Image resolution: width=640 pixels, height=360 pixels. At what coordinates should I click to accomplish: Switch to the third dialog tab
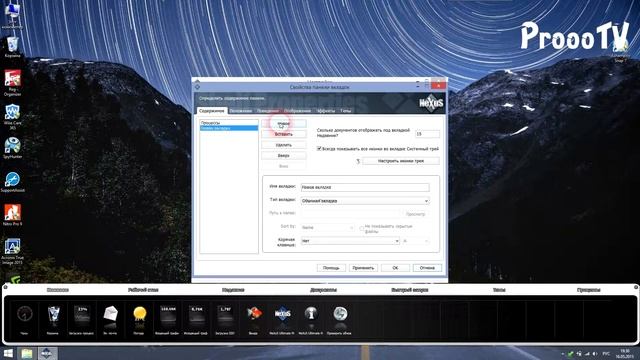[268, 111]
